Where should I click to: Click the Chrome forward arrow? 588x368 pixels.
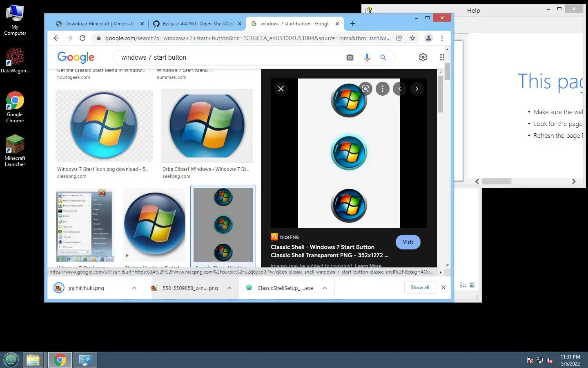[x=69, y=38]
